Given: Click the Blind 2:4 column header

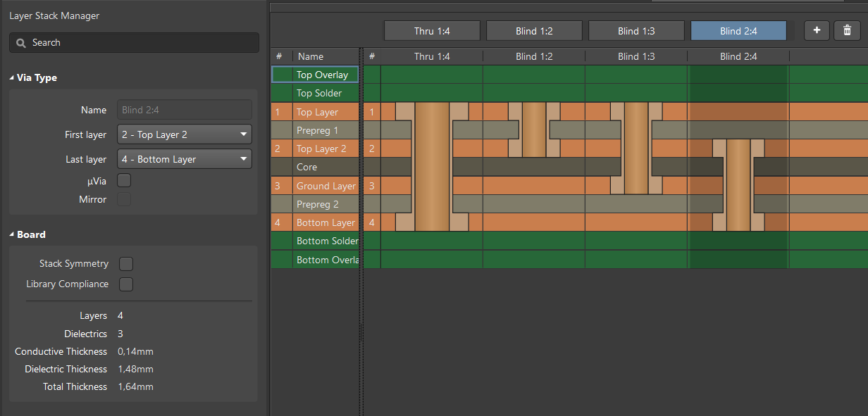Looking at the screenshot, I should click(738, 56).
